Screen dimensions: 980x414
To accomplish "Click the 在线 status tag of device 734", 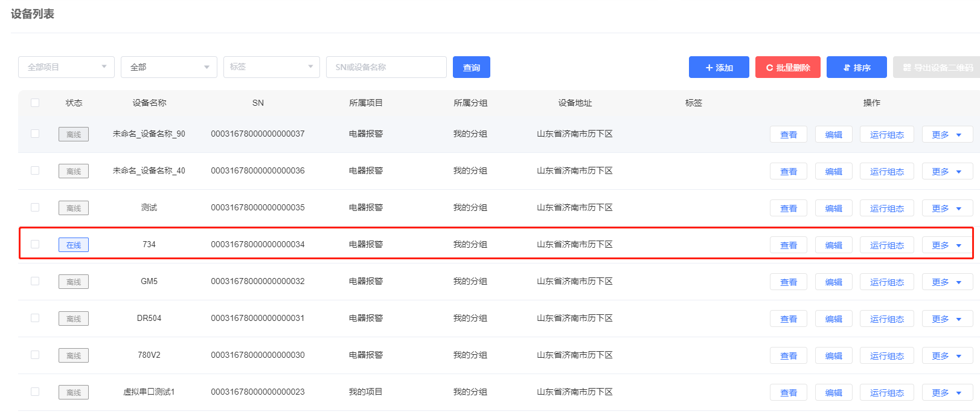I will (74, 245).
